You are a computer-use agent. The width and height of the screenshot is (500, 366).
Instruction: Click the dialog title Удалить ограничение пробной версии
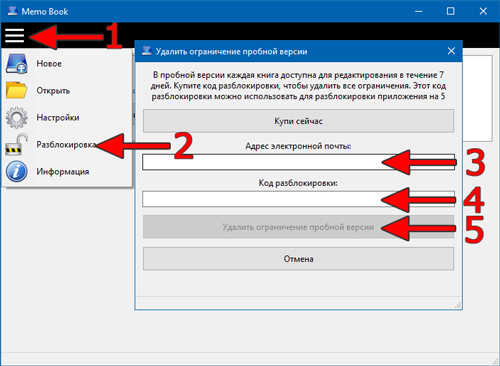coord(232,51)
